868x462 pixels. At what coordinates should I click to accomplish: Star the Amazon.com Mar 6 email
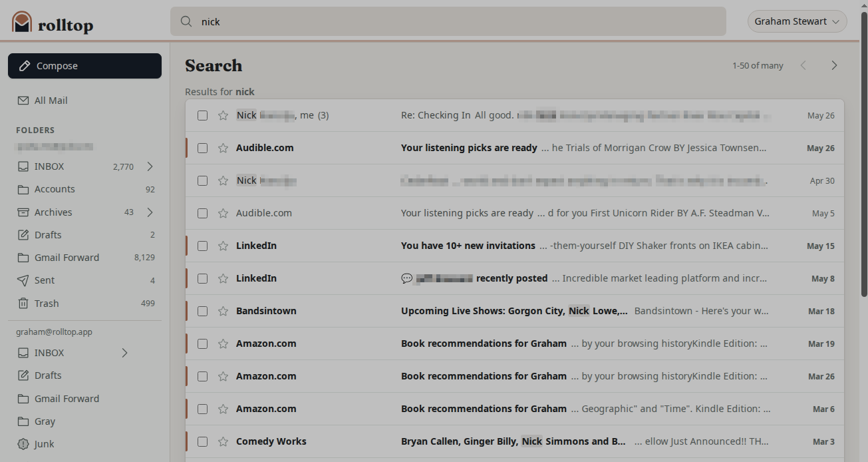point(223,409)
